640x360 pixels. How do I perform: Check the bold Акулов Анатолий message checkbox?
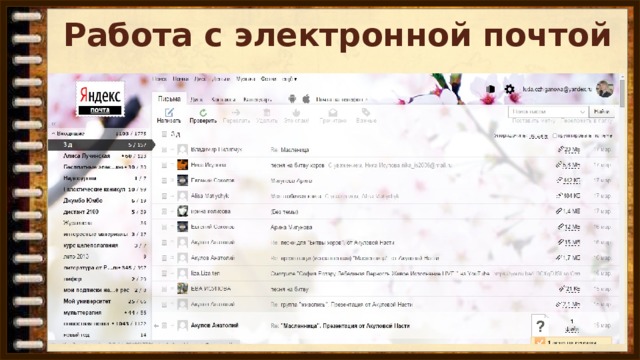coord(164,326)
